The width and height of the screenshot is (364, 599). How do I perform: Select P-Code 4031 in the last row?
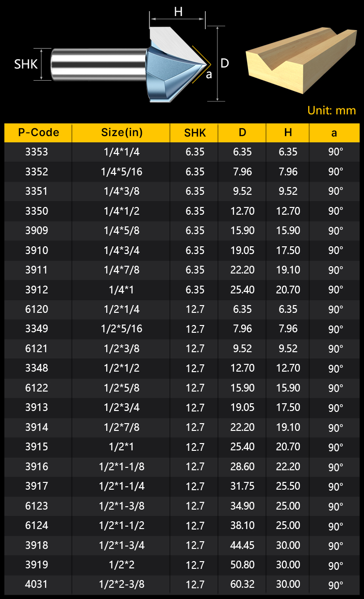tap(37, 584)
